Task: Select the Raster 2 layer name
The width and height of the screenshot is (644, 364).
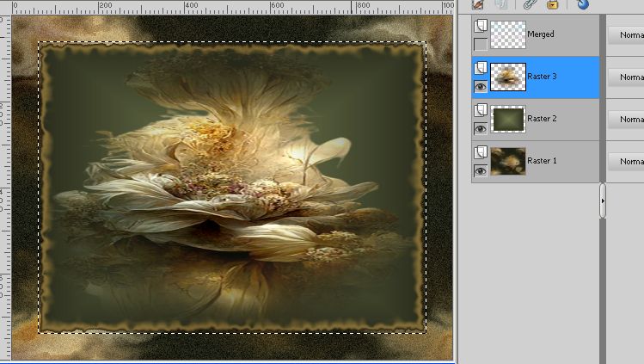Action: [x=542, y=119]
